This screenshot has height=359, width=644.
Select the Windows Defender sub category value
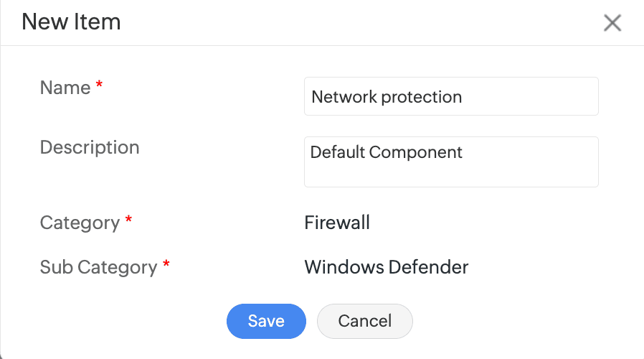[x=386, y=267]
